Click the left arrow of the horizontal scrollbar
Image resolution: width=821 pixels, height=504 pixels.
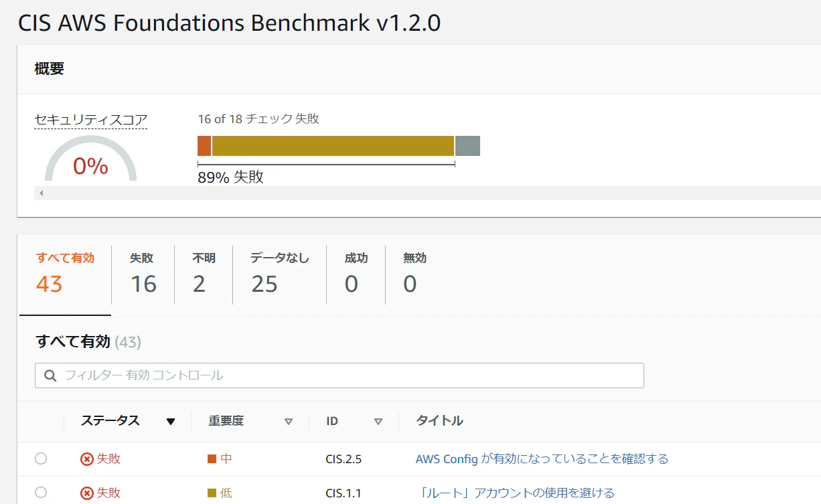click(x=41, y=193)
